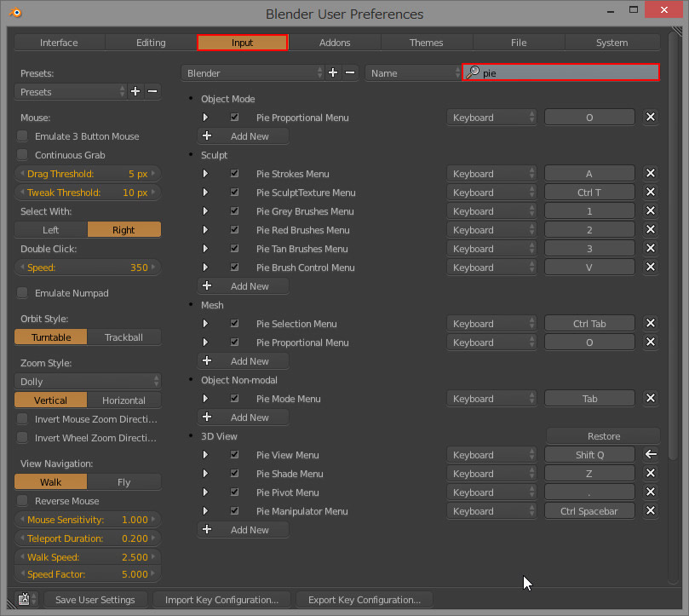Add a new input preset with plus
The height and width of the screenshot is (616, 689).
[135, 91]
